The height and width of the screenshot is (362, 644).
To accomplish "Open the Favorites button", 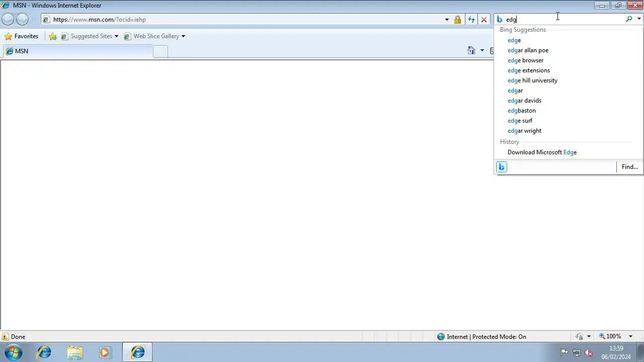I will click(x=21, y=36).
